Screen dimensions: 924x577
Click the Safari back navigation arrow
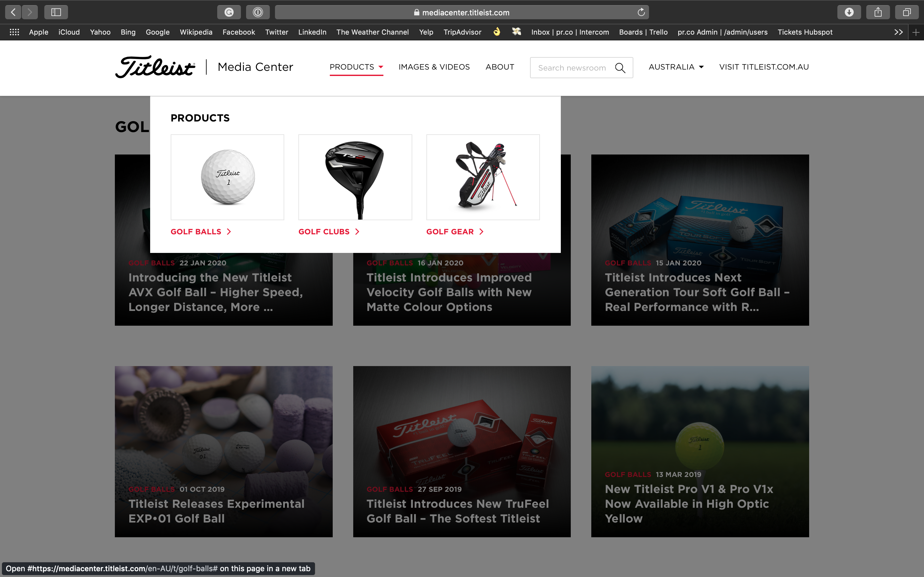(x=13, y=12)
